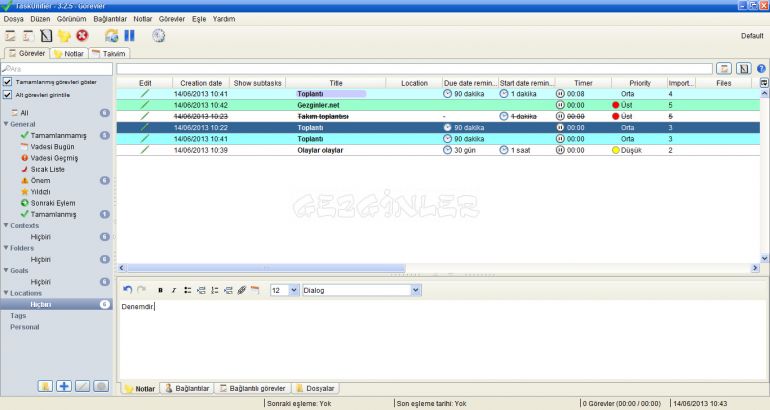Click the undo arrow in notes editor
This screenshot has width=770, height=410.
coord(127,290)
